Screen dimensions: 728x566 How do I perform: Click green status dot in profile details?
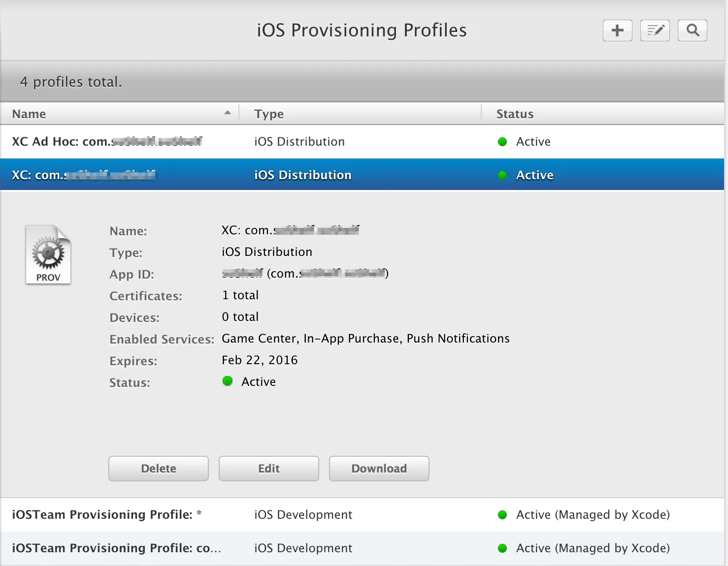228,381
